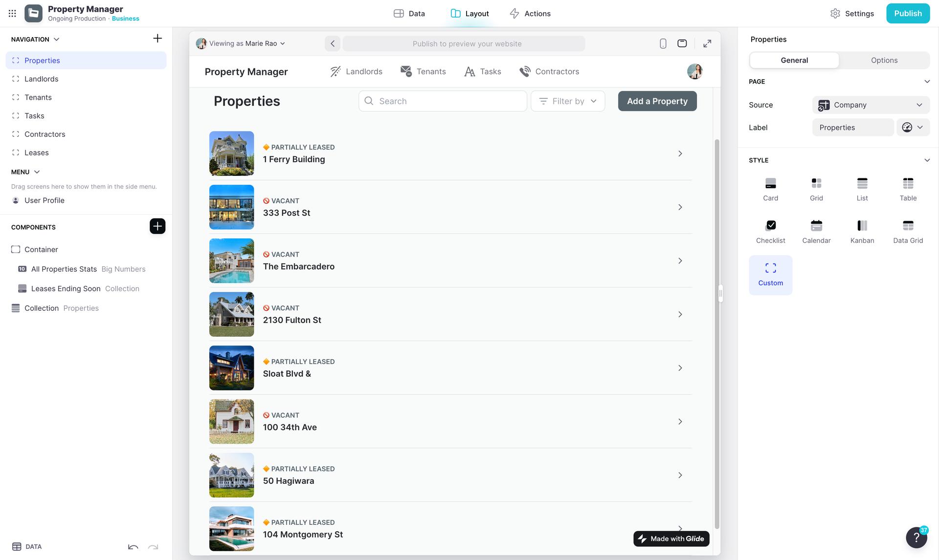Select the Card style option
Image resolution: width=939 pixels, height=560 pixels.
tap(770, 184)
